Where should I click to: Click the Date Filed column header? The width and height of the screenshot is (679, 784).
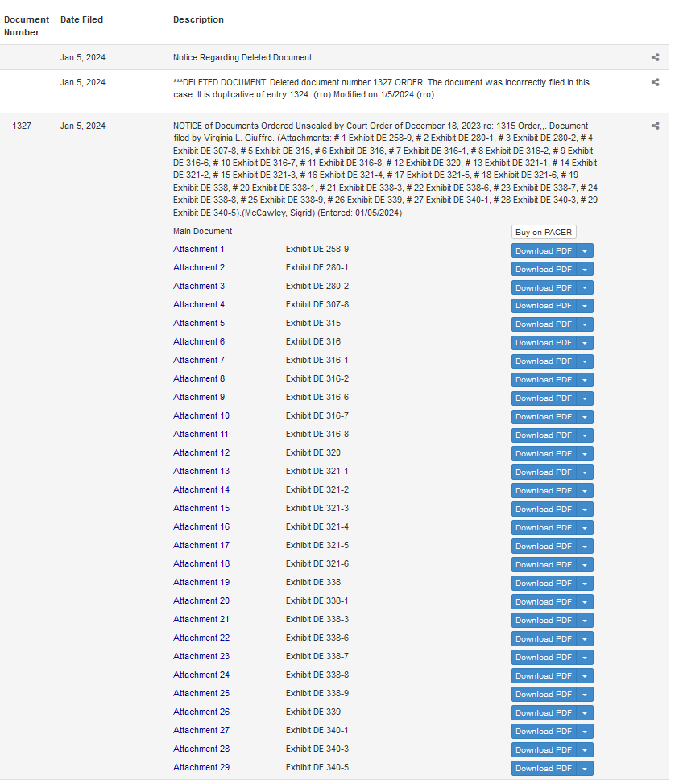pos(81,19)
